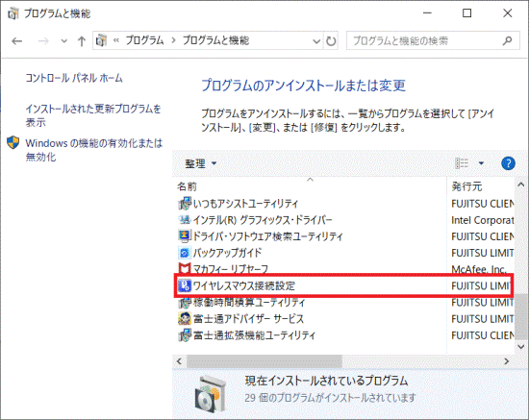
Task: Minimize the プログラムと機能 window
Action: coord(427,13)
